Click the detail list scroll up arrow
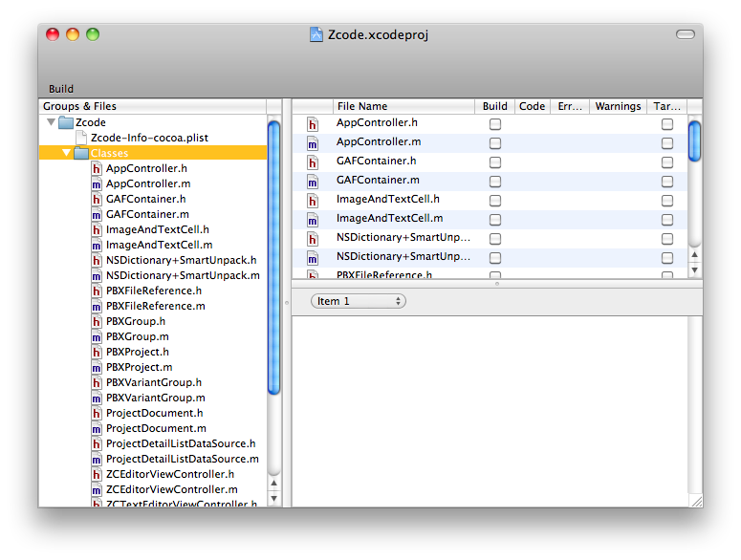Viewport: 741px width, 560px height. (x=694, y=254)
